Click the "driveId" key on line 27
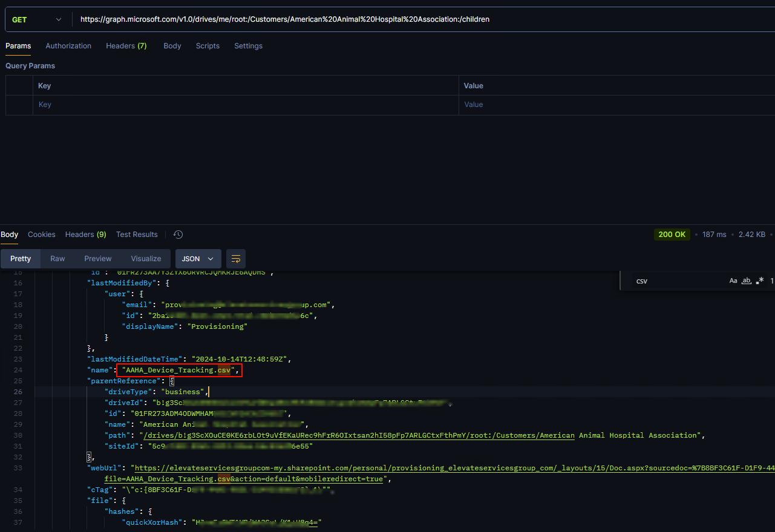The image size is (775, 532). pyautogui.click(x=123, y=403)
